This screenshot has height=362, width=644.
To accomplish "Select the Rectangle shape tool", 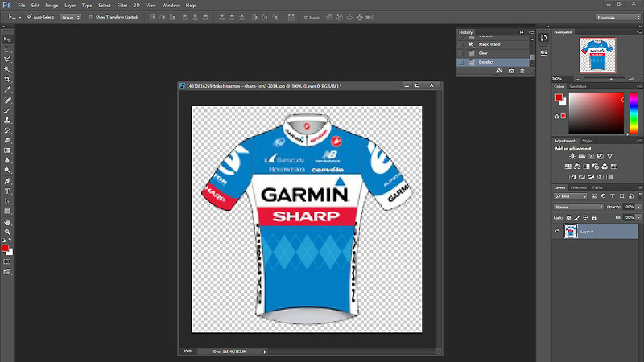I will click(x=7, y=212).
